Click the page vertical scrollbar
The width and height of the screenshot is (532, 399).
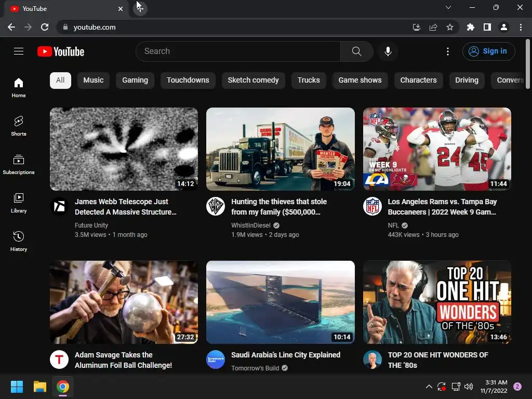click(x=528, y=64)
